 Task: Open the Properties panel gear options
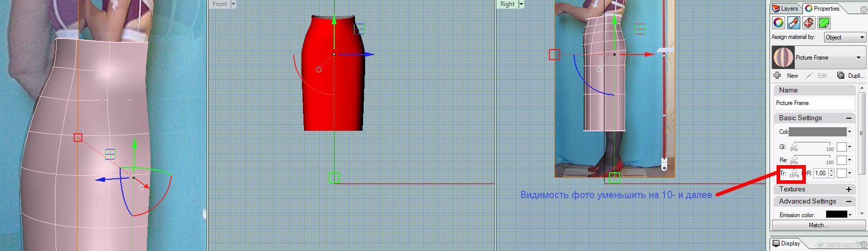click(x=863, y=9)
